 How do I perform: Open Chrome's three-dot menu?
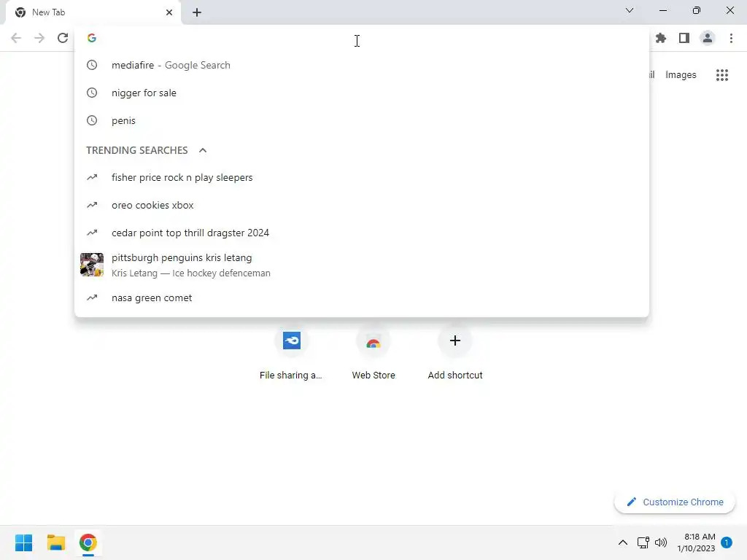pyautogui.click(x=731, y=38)
